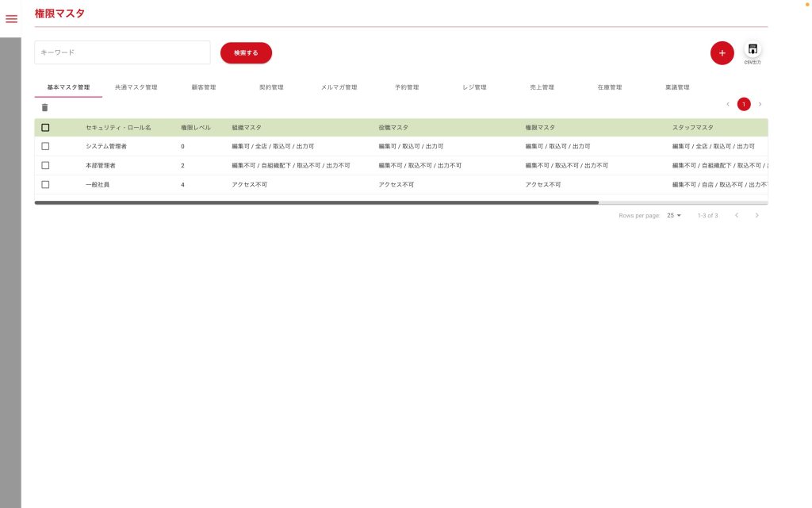Open the hamburger navigation menu
This screenshot has height=508, width=812.
11,19
